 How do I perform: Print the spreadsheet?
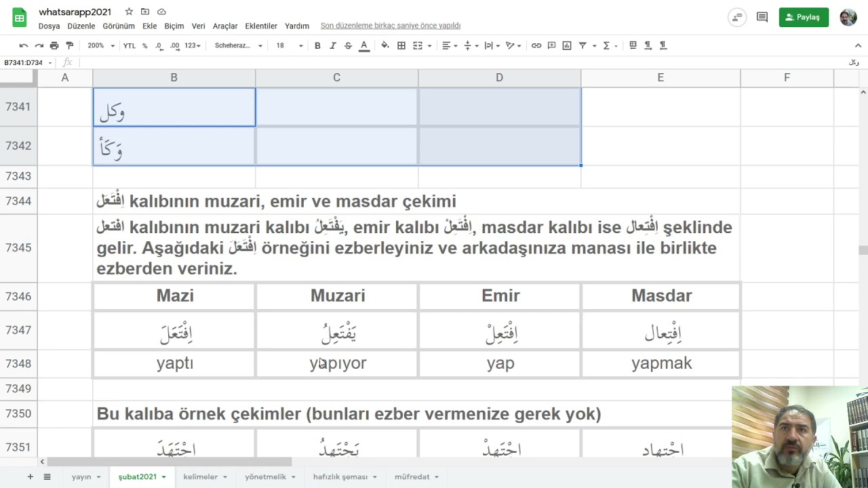[54, 45]
